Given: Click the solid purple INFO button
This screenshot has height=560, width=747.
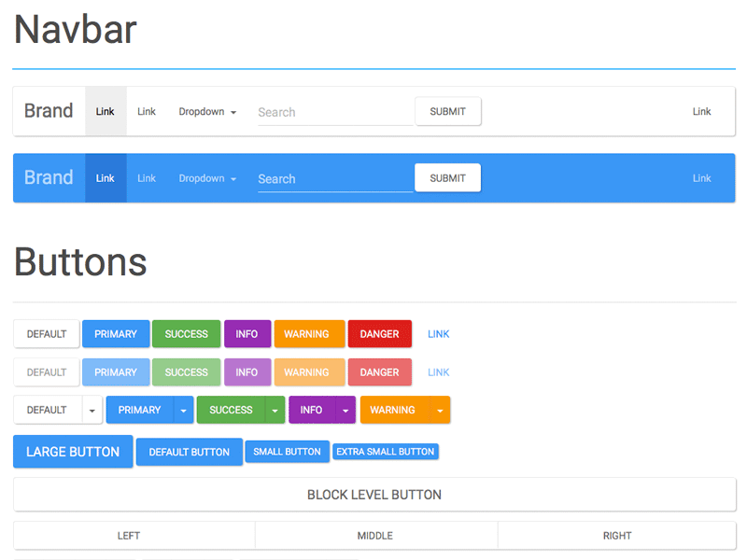Looking at the screenshot, I should 247,334.
